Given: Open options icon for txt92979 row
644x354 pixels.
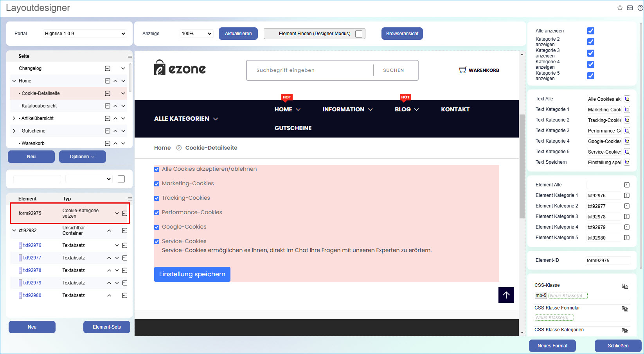Looking at the screenshot, I should (125, 283).
